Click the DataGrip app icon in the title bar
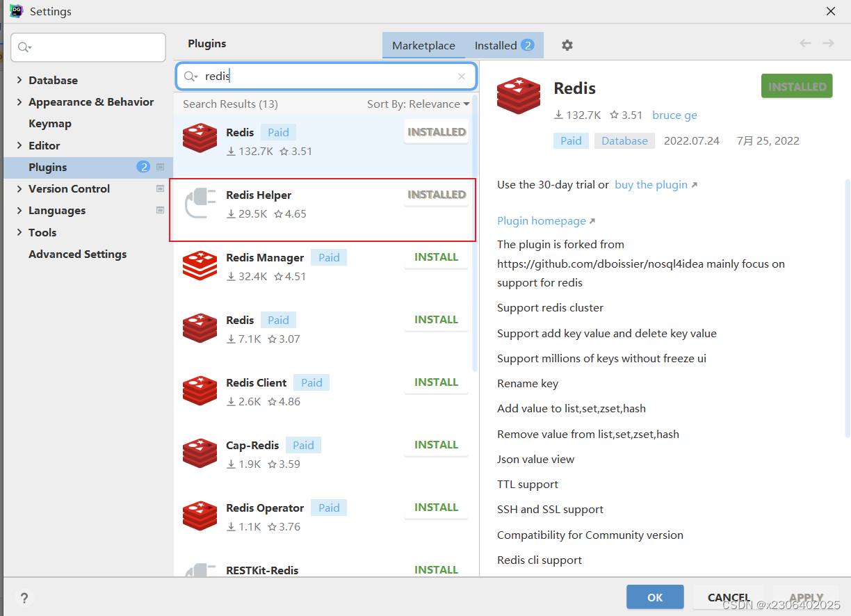851x616 pixels. coord(16,11)
